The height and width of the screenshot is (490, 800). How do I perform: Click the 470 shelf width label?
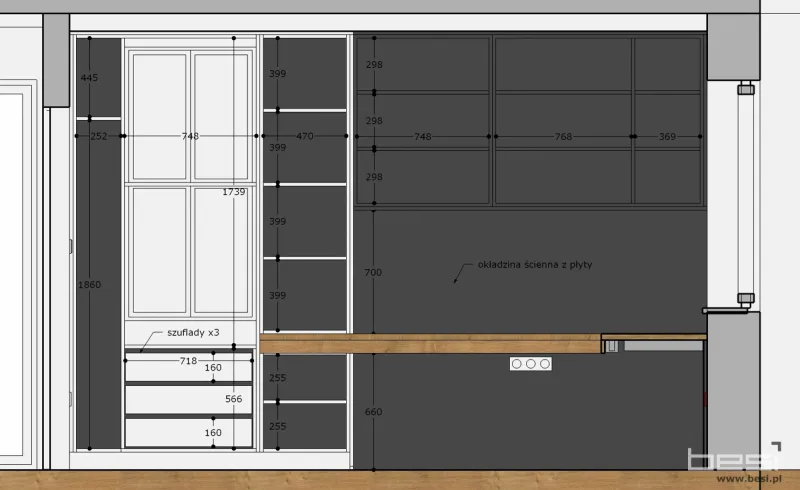[x=305, y=136]
